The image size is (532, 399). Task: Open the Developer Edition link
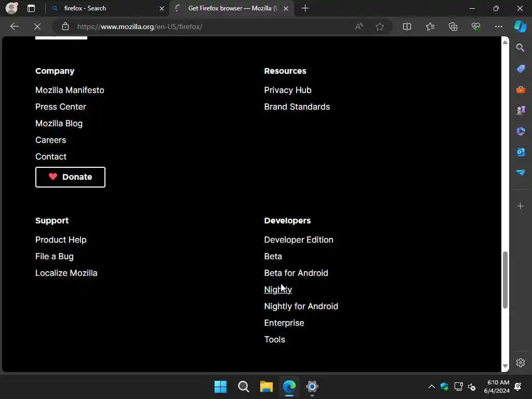coord(299,240)
